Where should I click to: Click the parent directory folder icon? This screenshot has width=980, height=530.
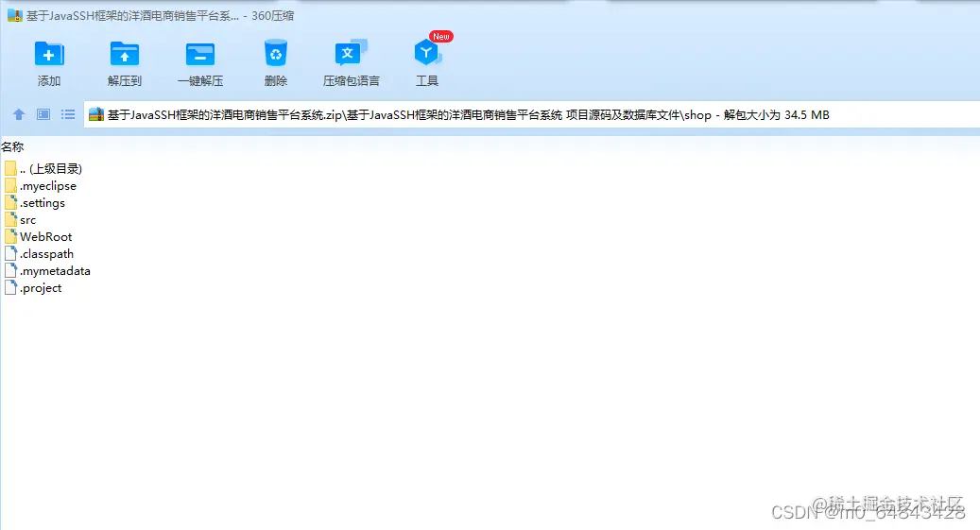10,169
